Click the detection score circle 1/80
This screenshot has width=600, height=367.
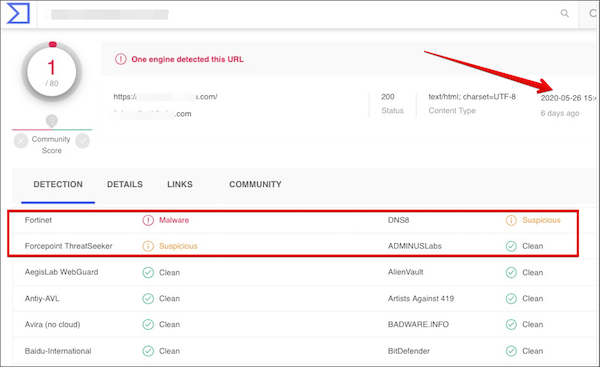(52, 72)
